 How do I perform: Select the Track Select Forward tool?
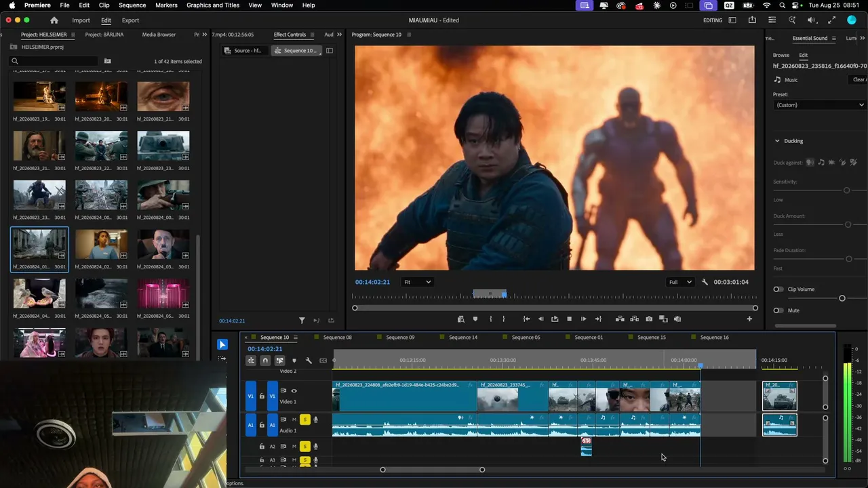[x=222, y=358]
